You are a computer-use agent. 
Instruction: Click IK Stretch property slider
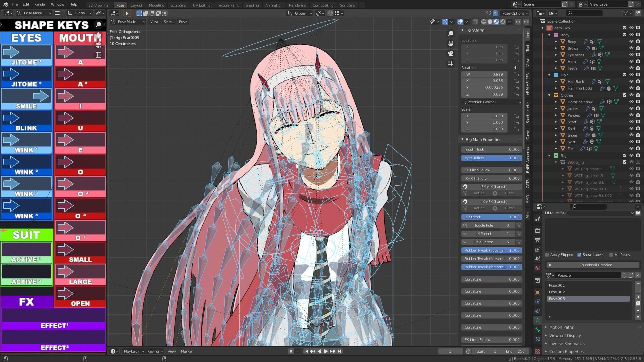click(x=491, y=217)
